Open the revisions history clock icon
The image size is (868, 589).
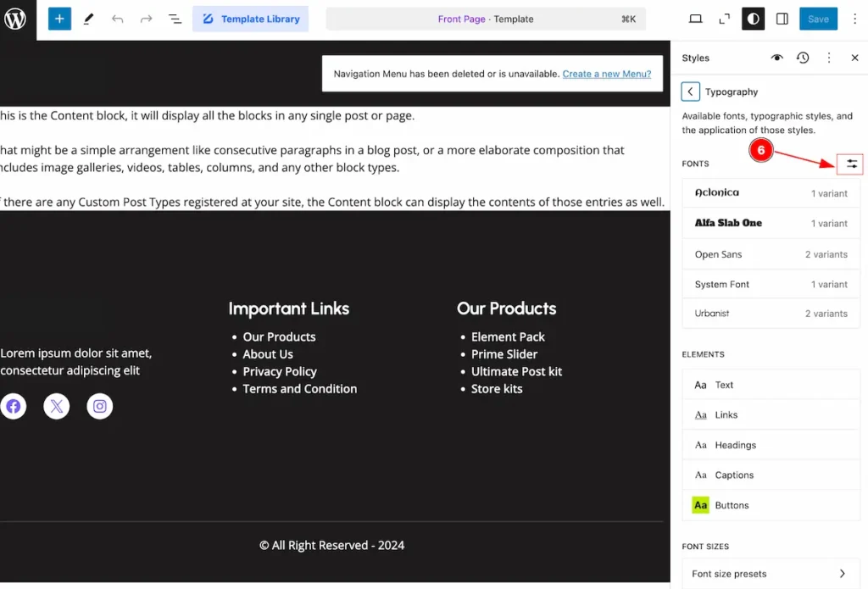[803, 58]
